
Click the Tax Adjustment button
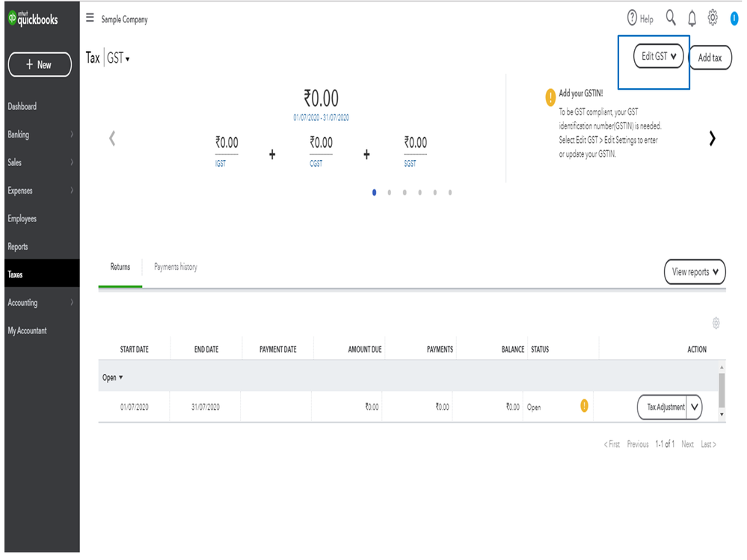663,407
